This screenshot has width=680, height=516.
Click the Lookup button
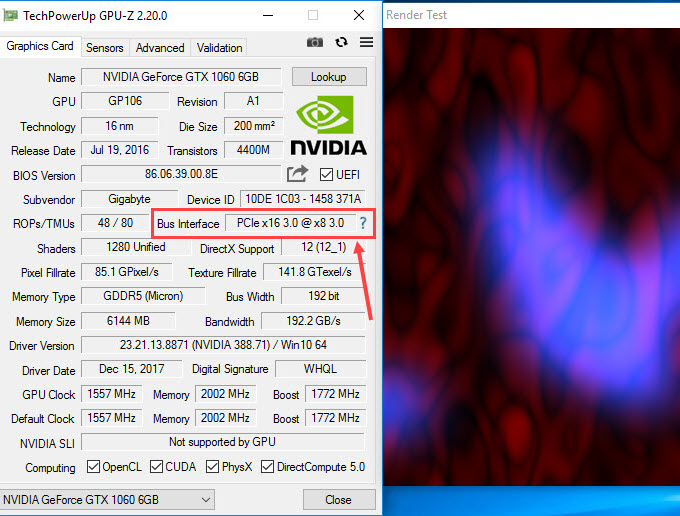pyautogui.click(x=328, y=77)
